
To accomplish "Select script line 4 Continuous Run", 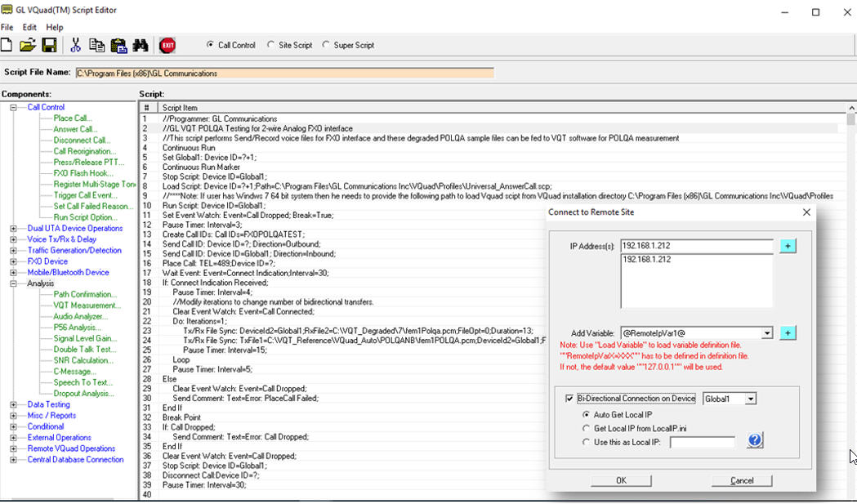I will click(189, 148).
